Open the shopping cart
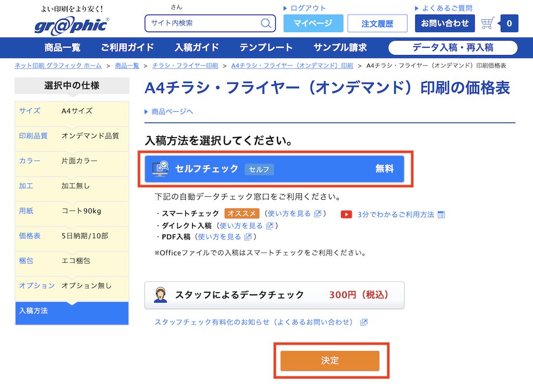The width and height of the screenshot is (533, 392). 487,23
